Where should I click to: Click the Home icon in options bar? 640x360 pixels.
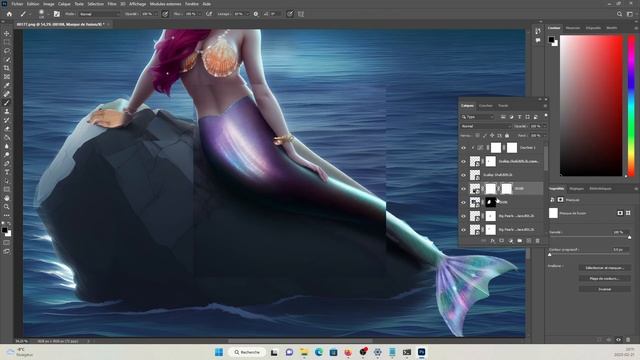(9, 14)
